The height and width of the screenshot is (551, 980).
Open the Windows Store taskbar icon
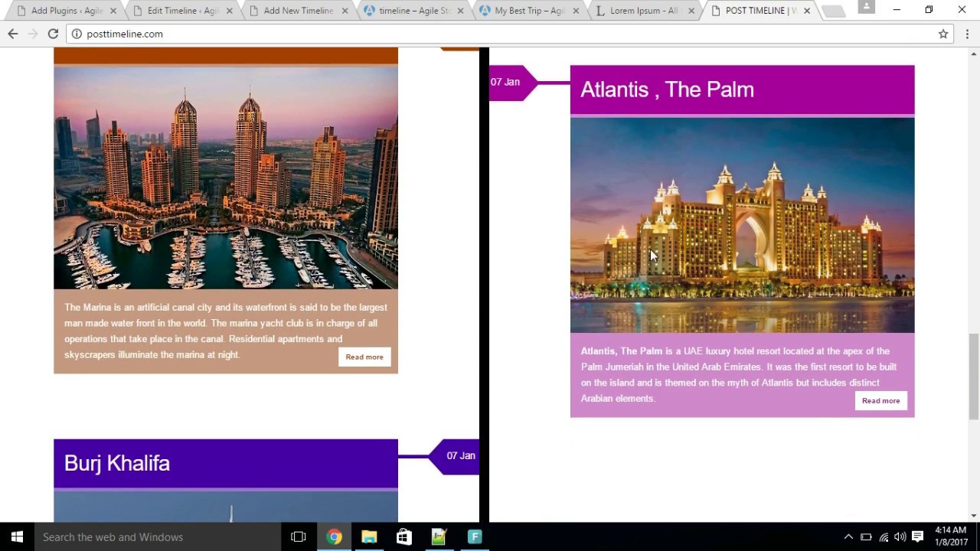[x=404, y=536]
